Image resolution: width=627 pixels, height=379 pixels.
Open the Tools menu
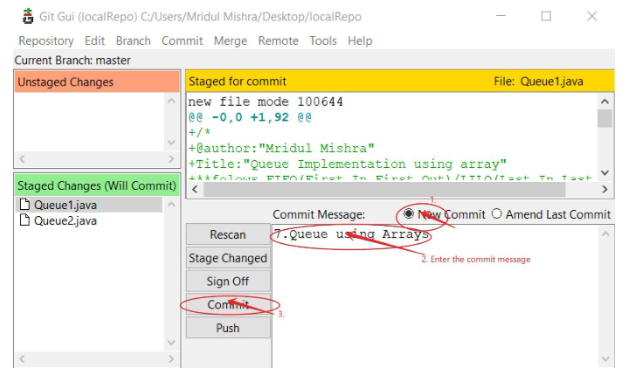click(323, 41)
